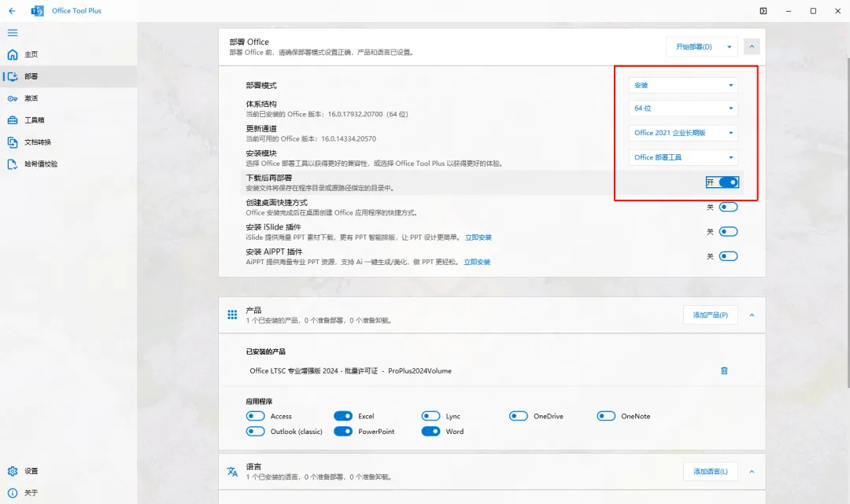The height and width of the screenshot is (504, 850).
Task: Click the 已安装的产品 heading
Action: click(x=266, y=352)
